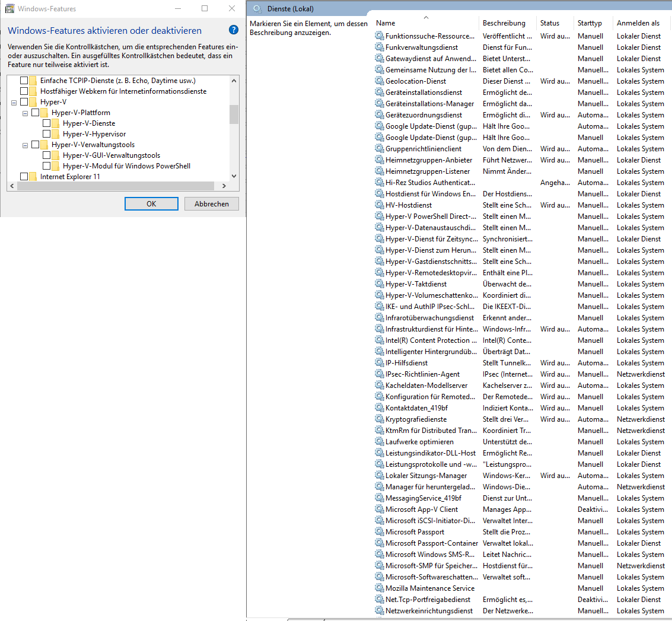Select the Hyper-V-Volumeschattenkopie service row
672x621 pixels.
[521, 295]
